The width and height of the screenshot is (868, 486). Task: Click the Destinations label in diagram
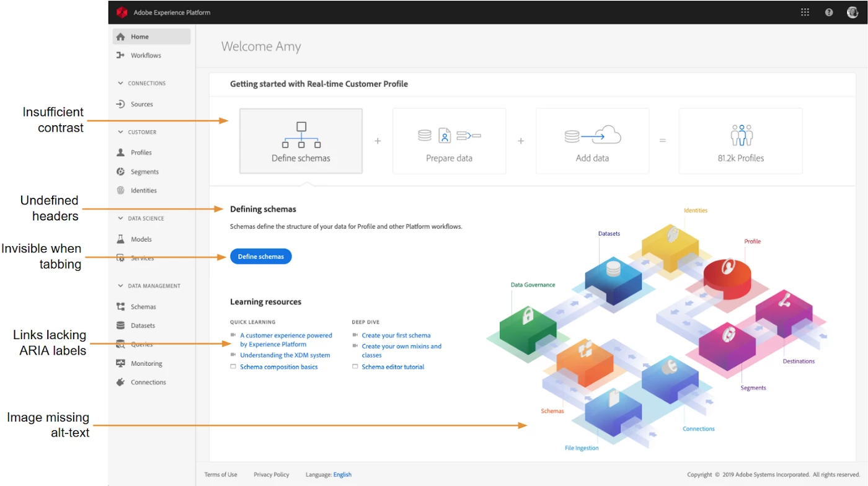point(799,361)
